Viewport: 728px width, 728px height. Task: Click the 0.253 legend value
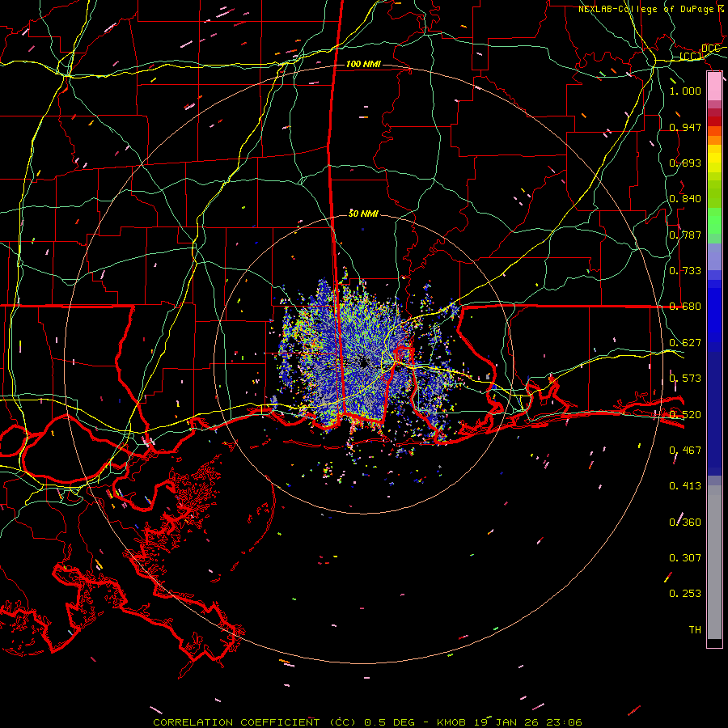[685, 594]
